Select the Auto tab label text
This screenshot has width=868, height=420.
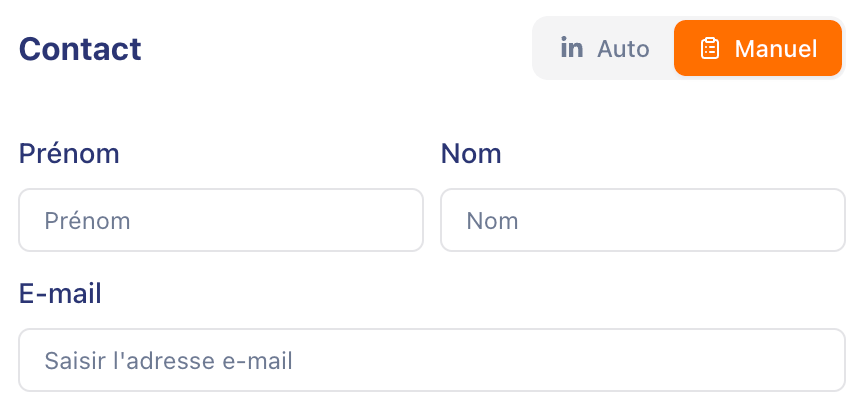(623, 48)
